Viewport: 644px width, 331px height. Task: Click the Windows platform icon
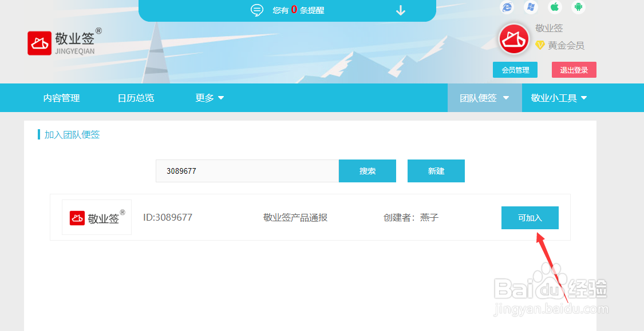(x=531, y=7)
